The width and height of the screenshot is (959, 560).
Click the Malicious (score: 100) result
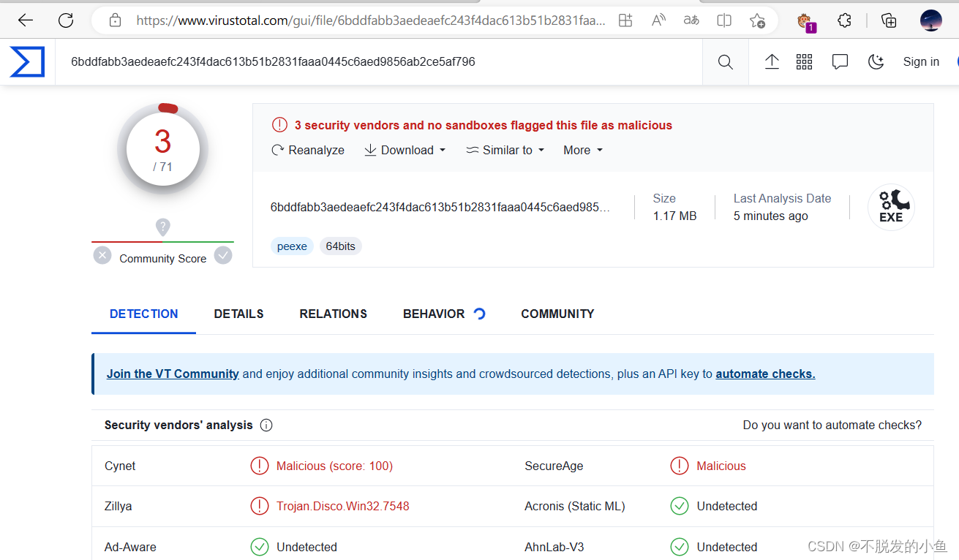point(334,466)
